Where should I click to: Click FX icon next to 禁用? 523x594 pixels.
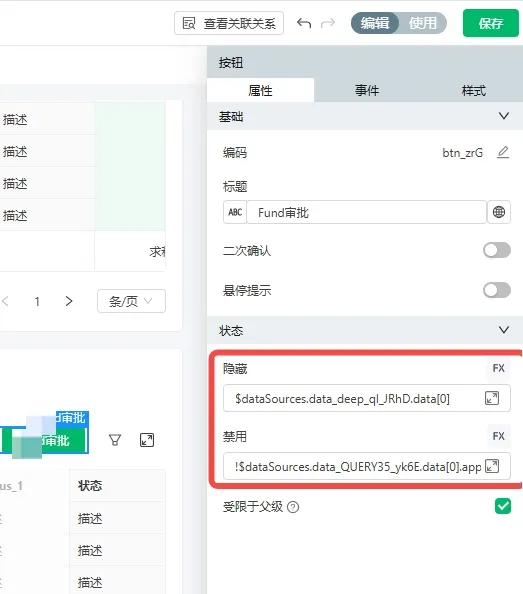[x=498, y=436]
